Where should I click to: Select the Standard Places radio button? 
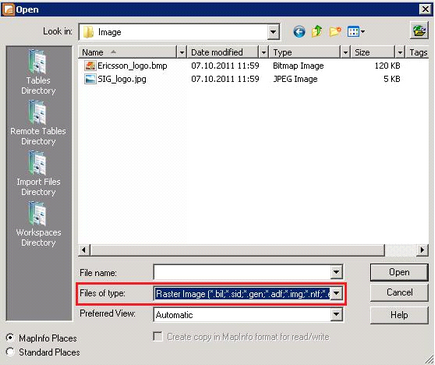(x=10, y=352)
